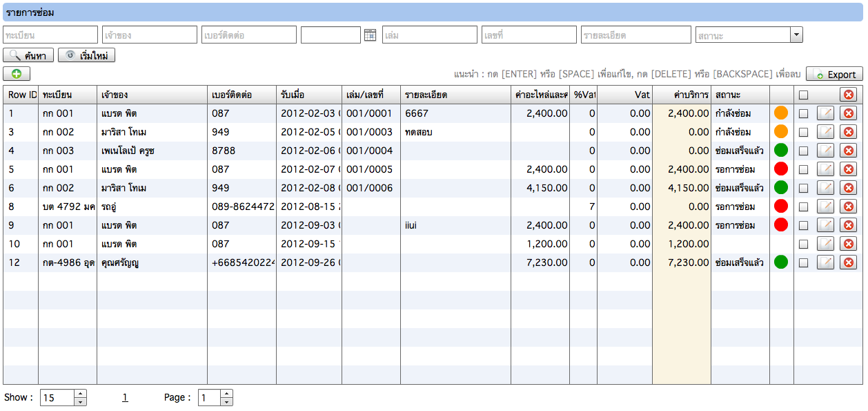The width and height of the screenshot is (868, 411).
Task: Export the repair list
Action: [834, 75]
